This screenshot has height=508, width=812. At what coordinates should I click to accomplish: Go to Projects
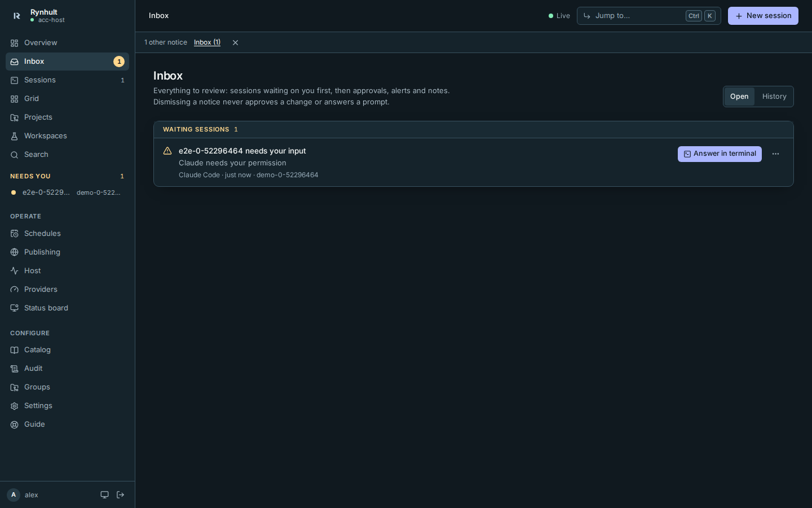[x=67, y=117]
